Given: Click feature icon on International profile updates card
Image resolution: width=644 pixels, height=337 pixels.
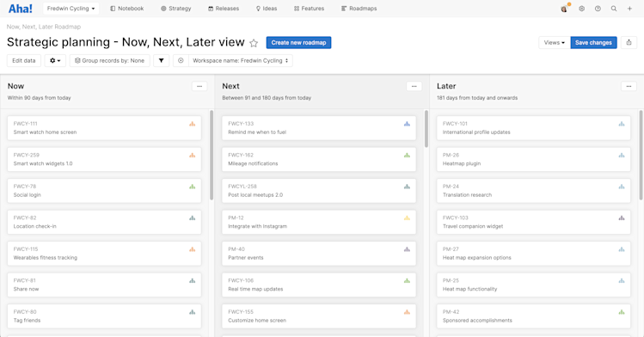Looking at the screenshot, I should point(622,124).
